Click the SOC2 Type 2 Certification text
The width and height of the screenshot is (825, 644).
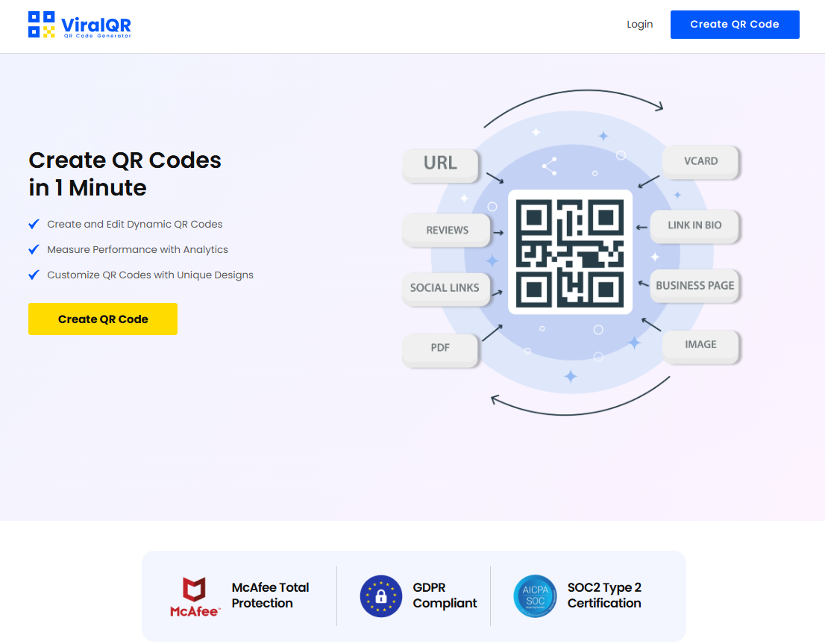[604, 595]
